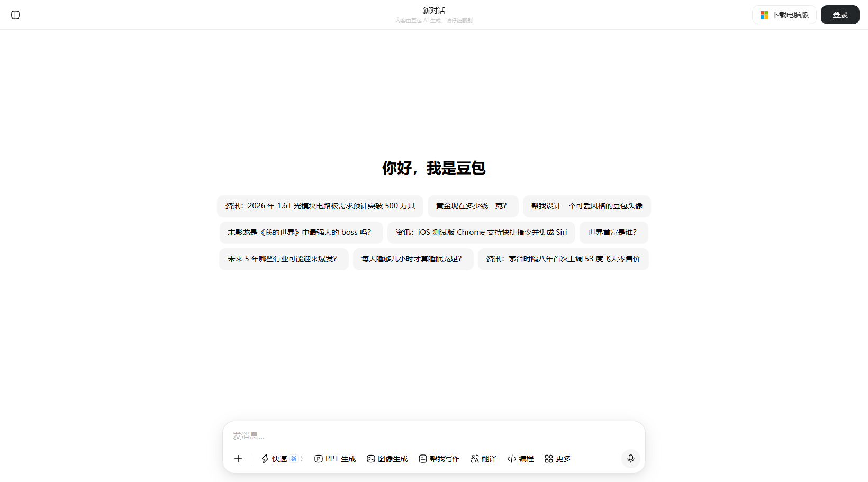Select 翻译 tool
Screen dimensions: 868x482
pyautogui.click(x=484, y=459)
